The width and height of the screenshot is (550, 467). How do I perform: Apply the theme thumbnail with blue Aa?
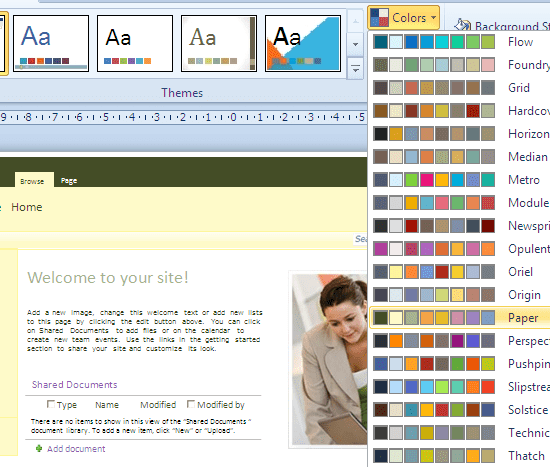pos(51,44)
